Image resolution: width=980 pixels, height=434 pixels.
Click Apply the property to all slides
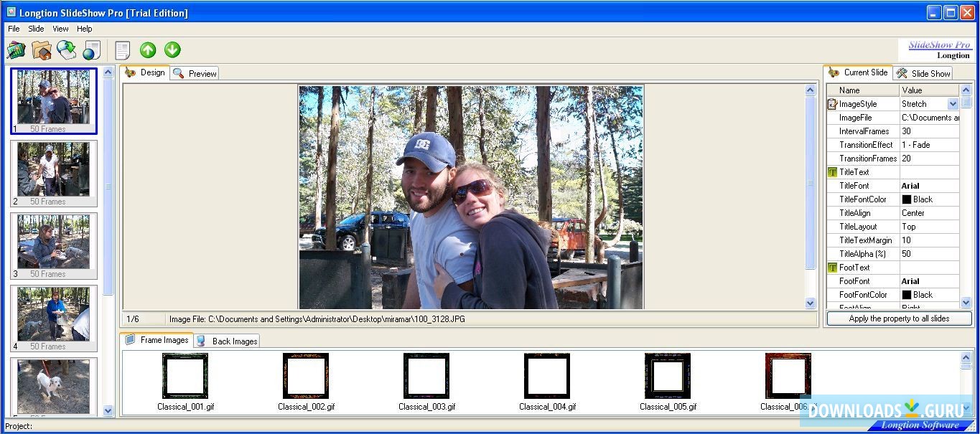[899, 319]
